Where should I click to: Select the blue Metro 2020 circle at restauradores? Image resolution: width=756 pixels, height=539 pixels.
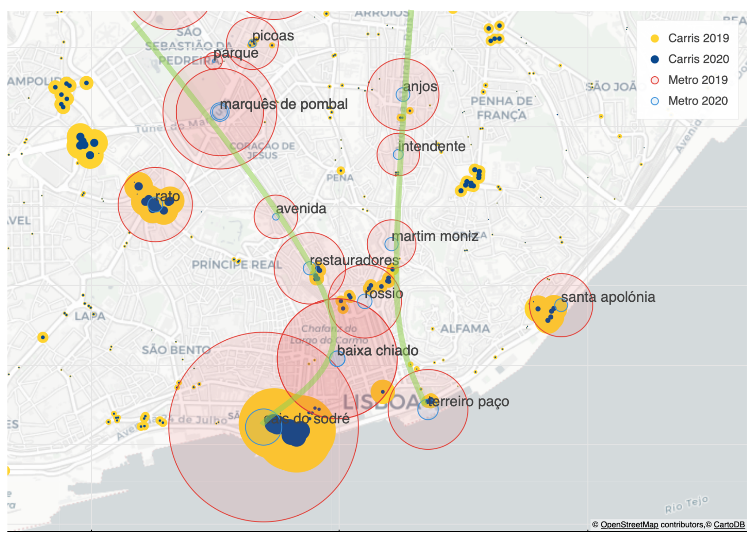point(310,268)
